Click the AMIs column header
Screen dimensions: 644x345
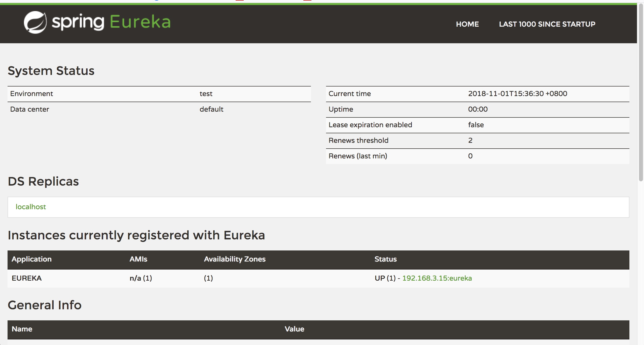(x=138, y=259)
